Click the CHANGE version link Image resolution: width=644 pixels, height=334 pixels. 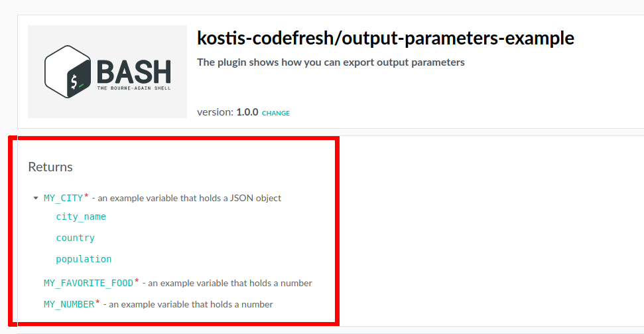click(276, 113)
